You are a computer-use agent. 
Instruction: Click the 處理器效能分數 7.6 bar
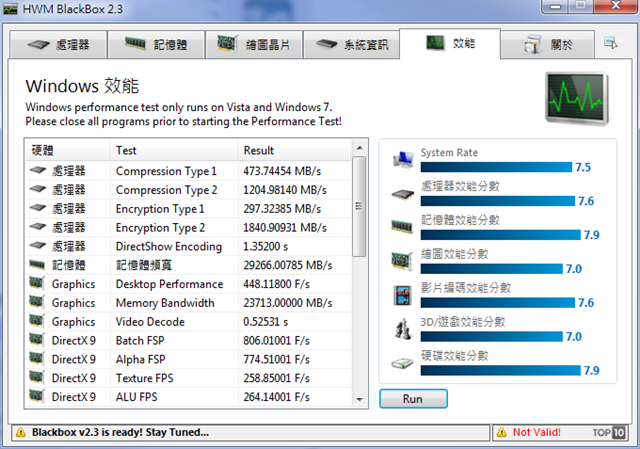pos(498,201)
